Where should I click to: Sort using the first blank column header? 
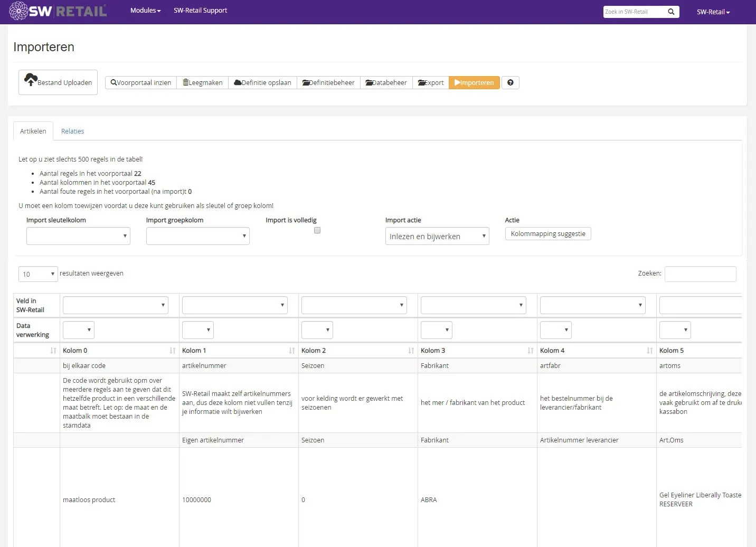click(36, 351)
